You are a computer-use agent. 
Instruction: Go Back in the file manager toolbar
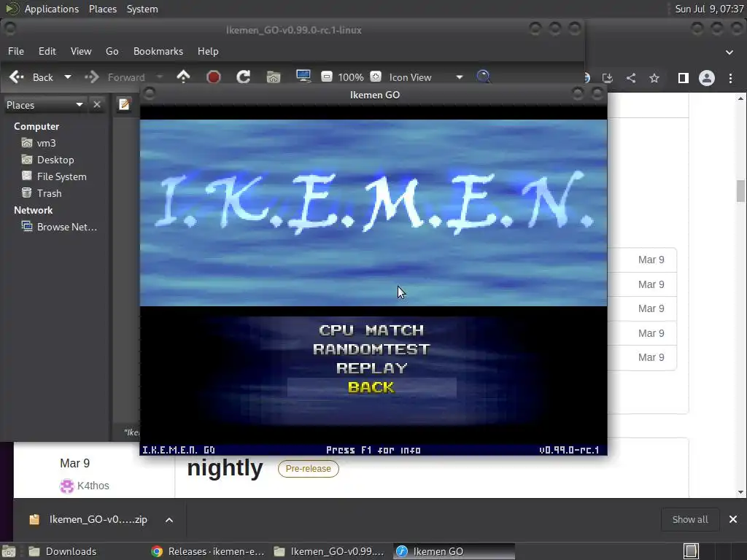(31, 77)
